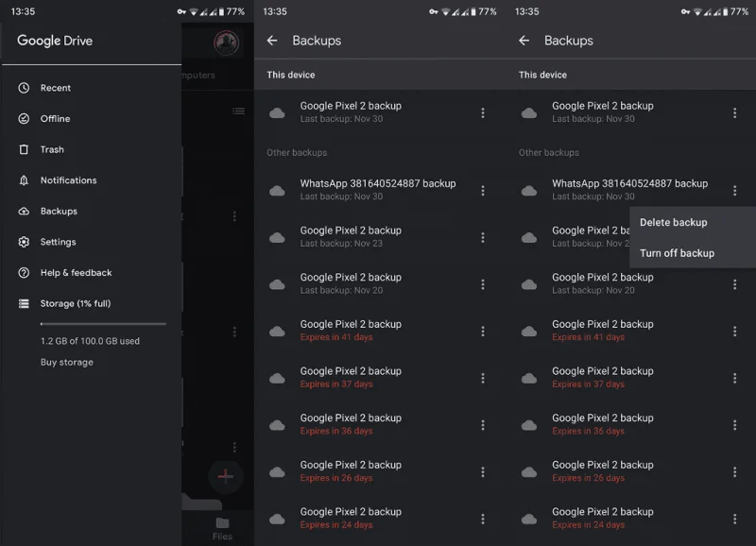Screen dimensions: 756x546
Task: Tap the back arrow in right Backups screen
Action: [x=524, y=41]
